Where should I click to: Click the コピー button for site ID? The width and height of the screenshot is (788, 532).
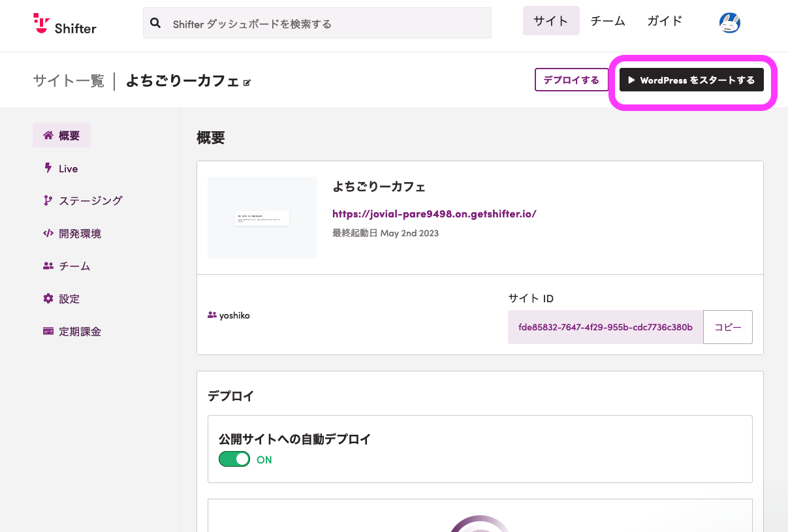pos(728,327)
